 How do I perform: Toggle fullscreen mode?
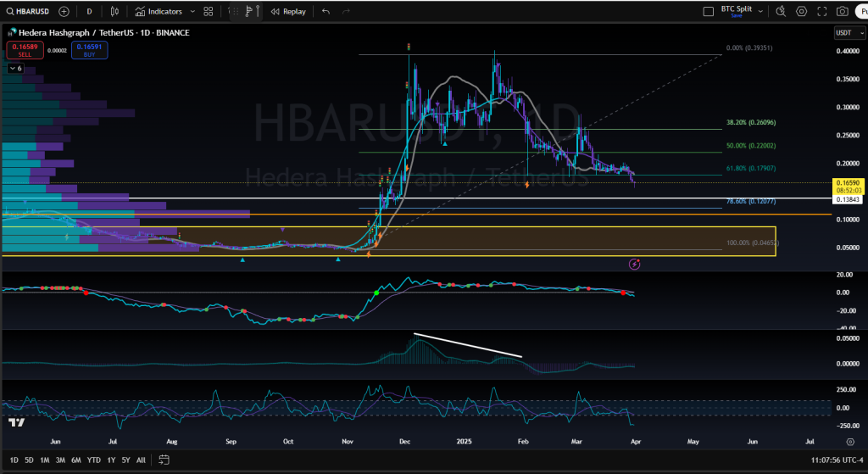tap(822, 11)
